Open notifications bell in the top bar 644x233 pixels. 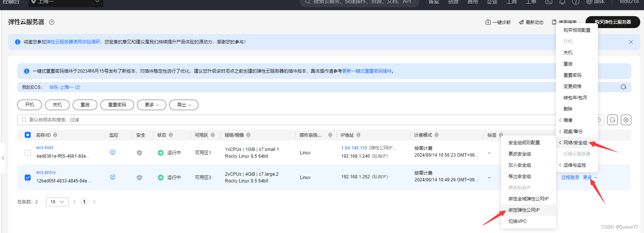(x=562, y=2)
